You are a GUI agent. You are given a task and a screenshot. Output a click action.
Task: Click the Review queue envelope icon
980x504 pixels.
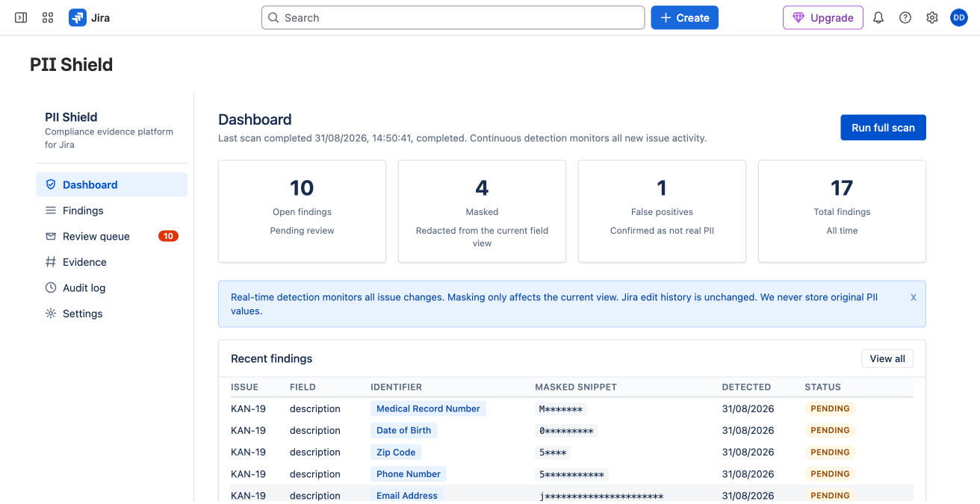click(51, 236)
